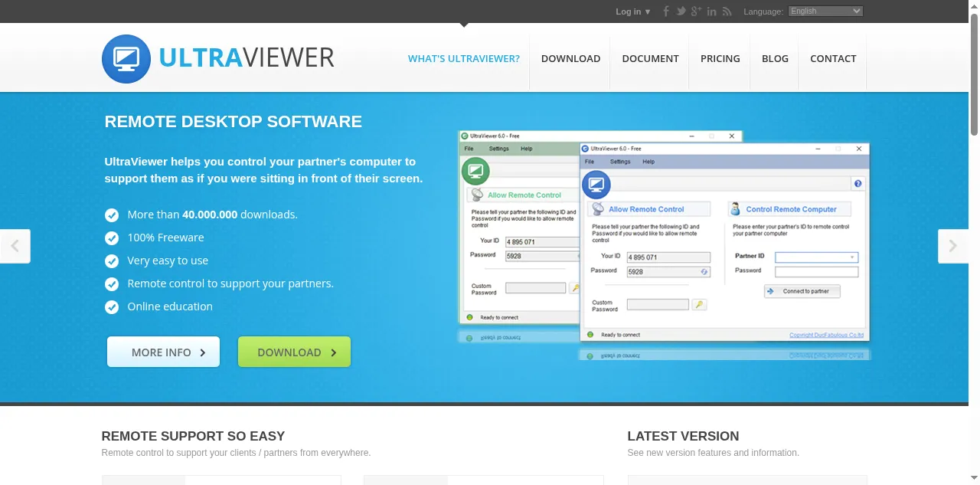
Task: Click the Remote Desktop Software heading
Action: [234, 122]
